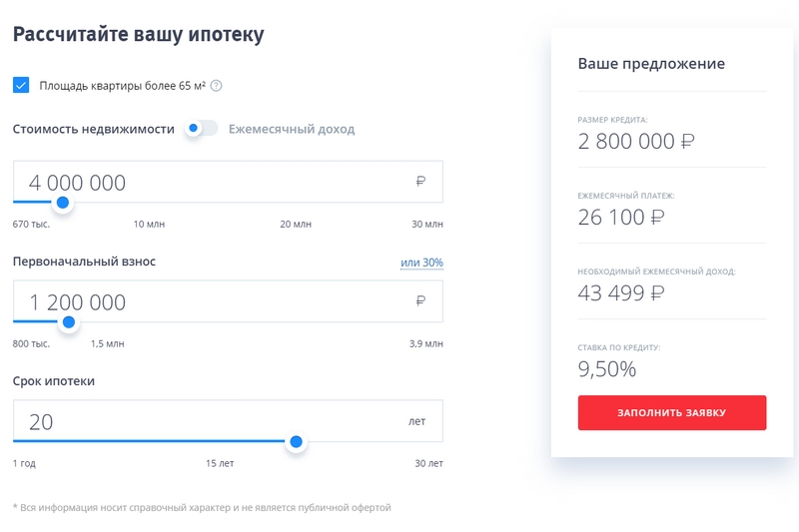Click the mortgage term input field

tap(210, 421)
